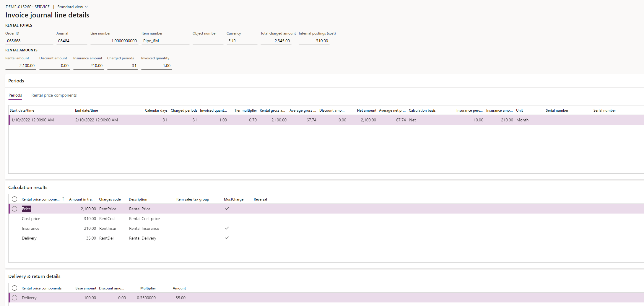
Task: Click the highlighted Price cell
Action: click(26, 209)
